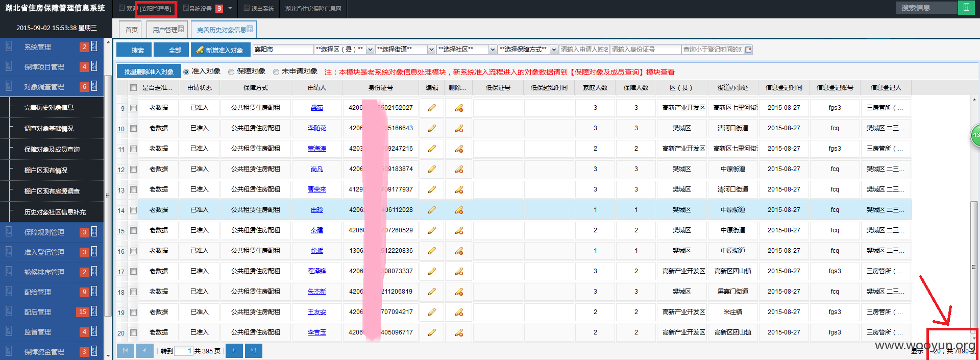This screenshot has height=360, width=980.
Task: Expand the 保障项目管理 sidebar section
Action: [52, 67]
